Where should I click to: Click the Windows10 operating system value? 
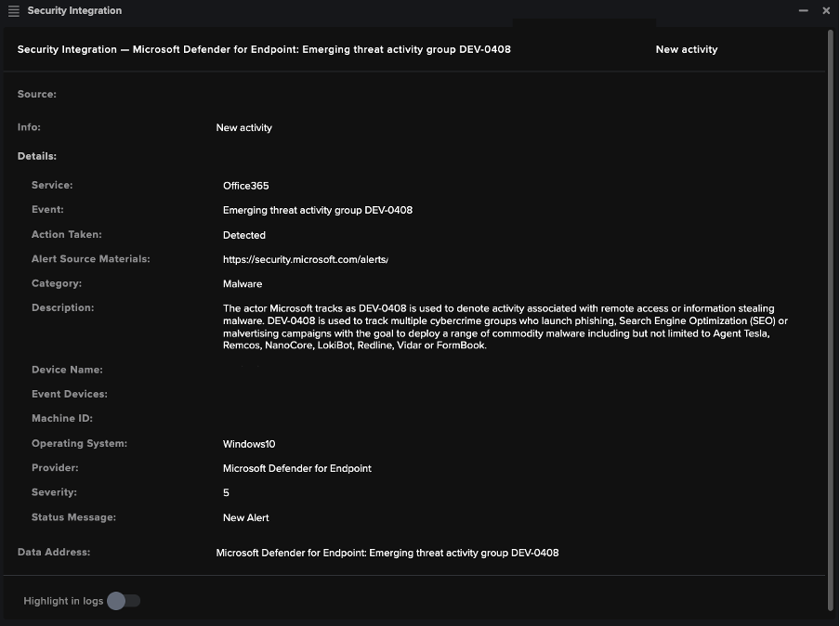coord(248,443)
